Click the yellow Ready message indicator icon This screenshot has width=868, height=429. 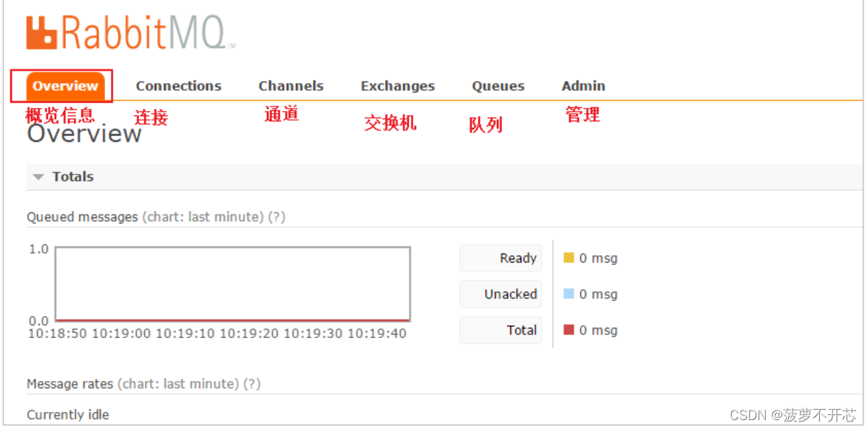[569, 257]
